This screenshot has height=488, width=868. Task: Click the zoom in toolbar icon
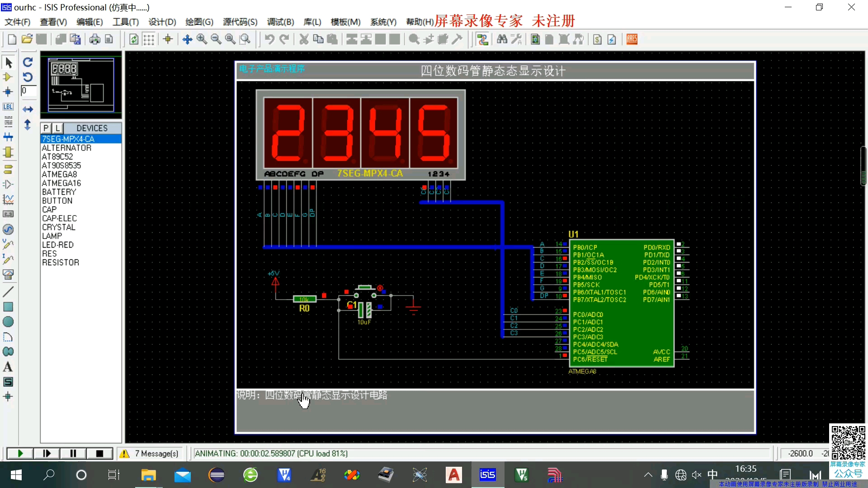coord(202,39)
